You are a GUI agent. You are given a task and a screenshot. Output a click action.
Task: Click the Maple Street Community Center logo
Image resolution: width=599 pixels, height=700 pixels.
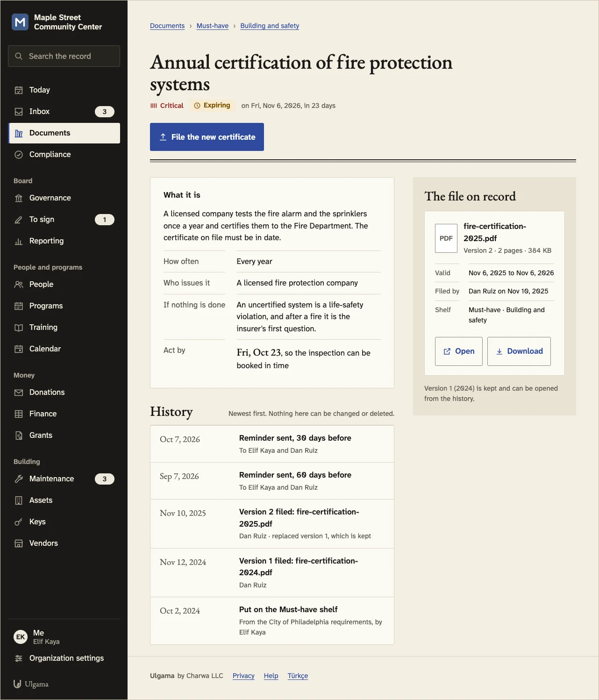[x=20, y=22]
